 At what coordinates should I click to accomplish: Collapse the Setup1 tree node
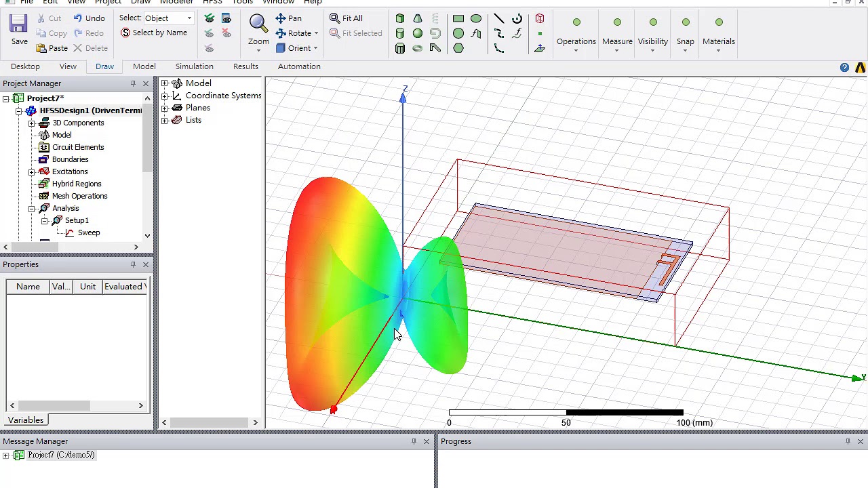tap(44, 221)
